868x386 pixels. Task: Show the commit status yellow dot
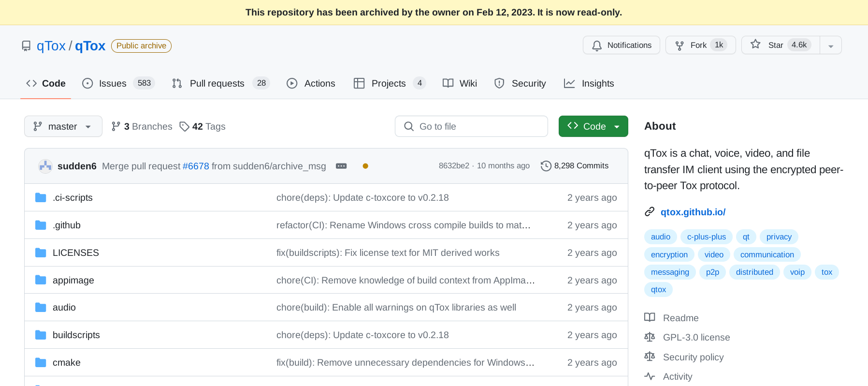[x=365, y=166]
